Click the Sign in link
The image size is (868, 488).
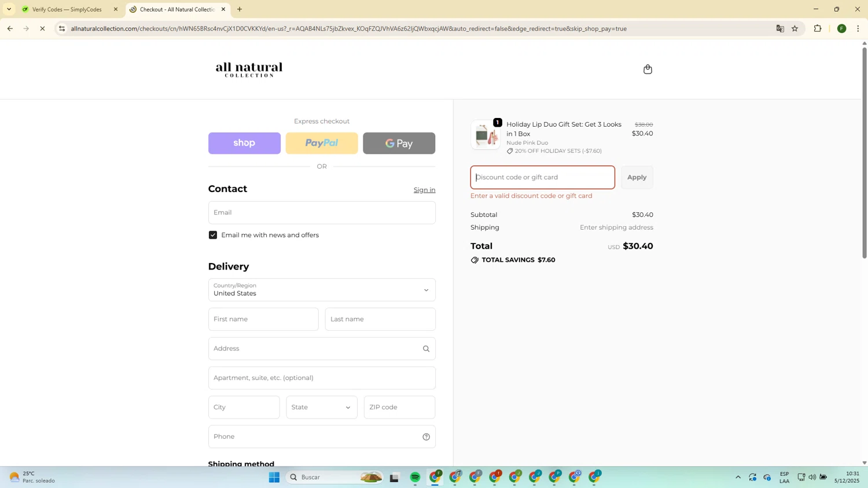(424, 190)
